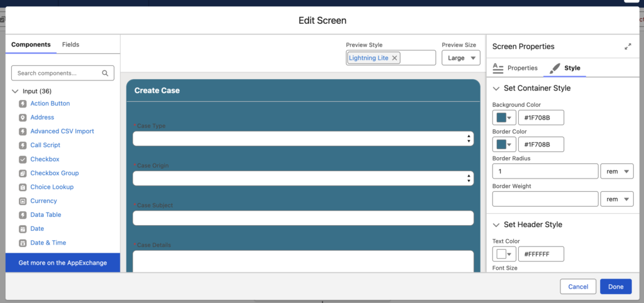Select the Action Button component link
Screen dimensions: 644x303
click(50, 104)
